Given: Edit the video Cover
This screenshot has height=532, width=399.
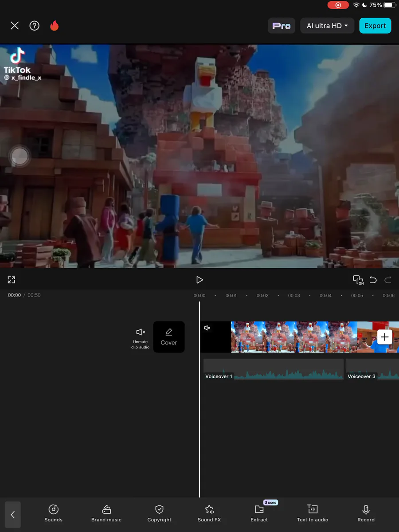Looking at the screenshot, I should (169, 337).
